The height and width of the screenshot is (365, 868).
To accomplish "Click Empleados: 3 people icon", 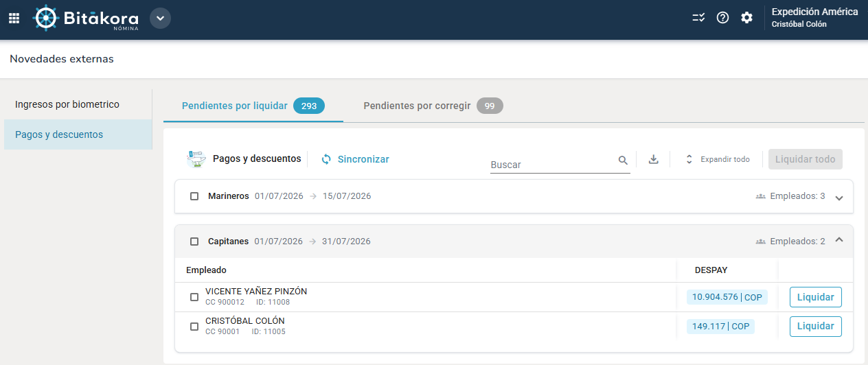I will click(x=760, y=196).
